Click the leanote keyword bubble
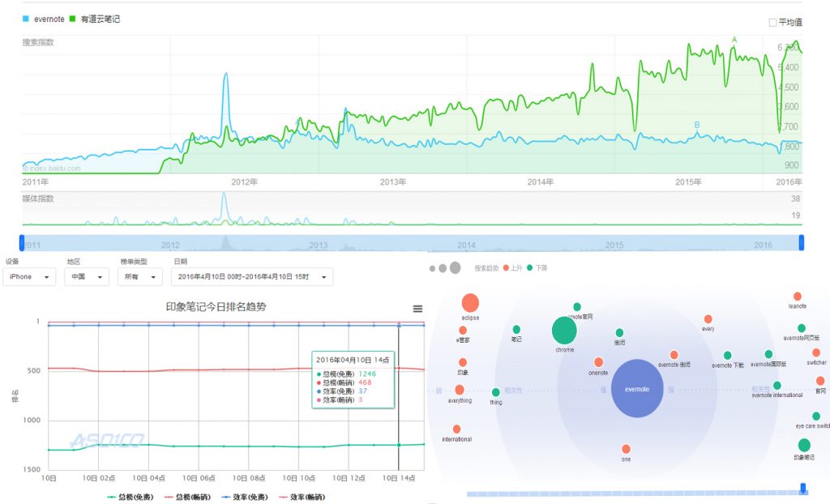The width and height of the screenshot is (830, 504). [798, 297]
